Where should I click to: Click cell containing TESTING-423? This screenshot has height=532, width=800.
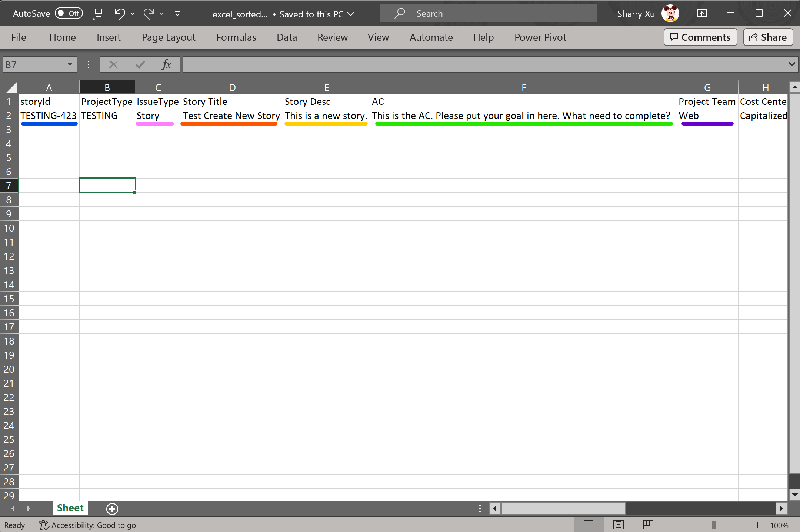(x=49, y=116)
